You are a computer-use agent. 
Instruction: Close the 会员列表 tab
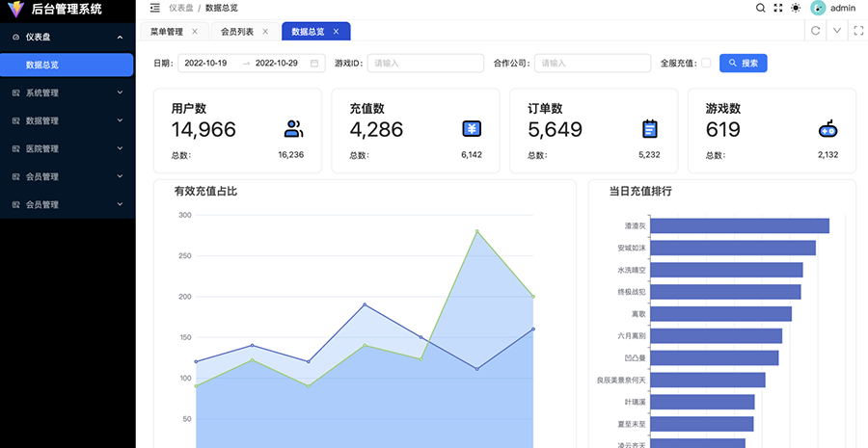point(265,32)
